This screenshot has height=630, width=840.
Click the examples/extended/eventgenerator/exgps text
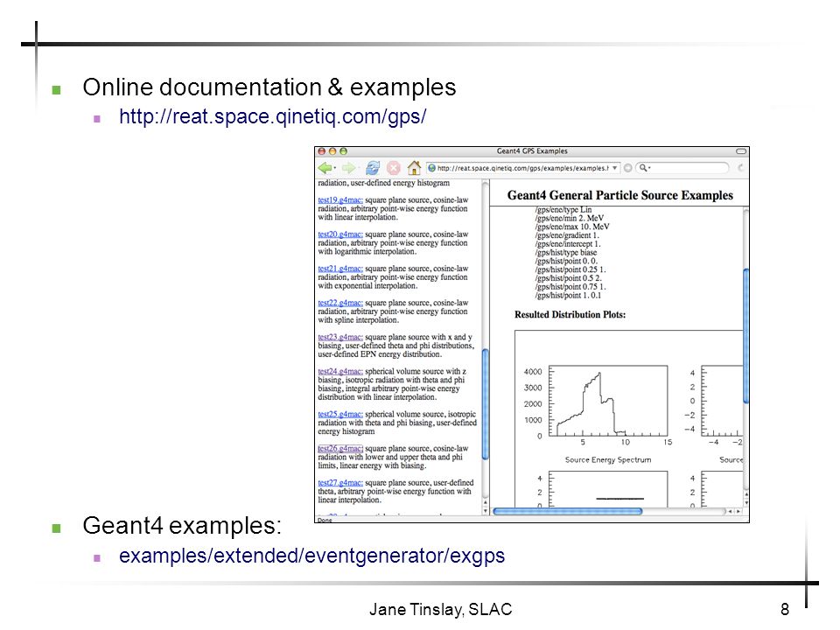point(311,556)
